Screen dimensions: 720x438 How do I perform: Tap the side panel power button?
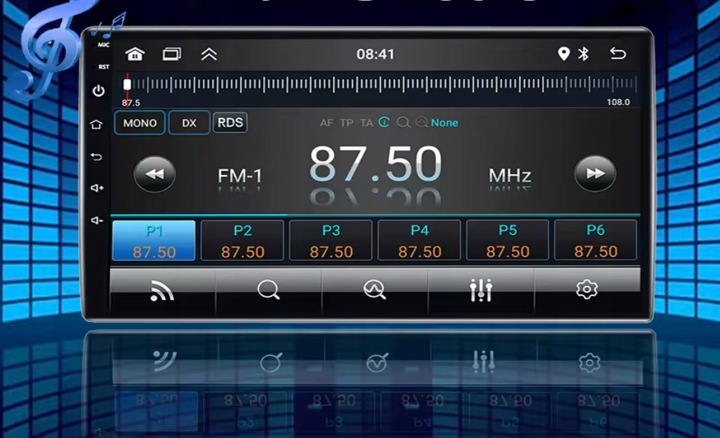click(98, 91)
